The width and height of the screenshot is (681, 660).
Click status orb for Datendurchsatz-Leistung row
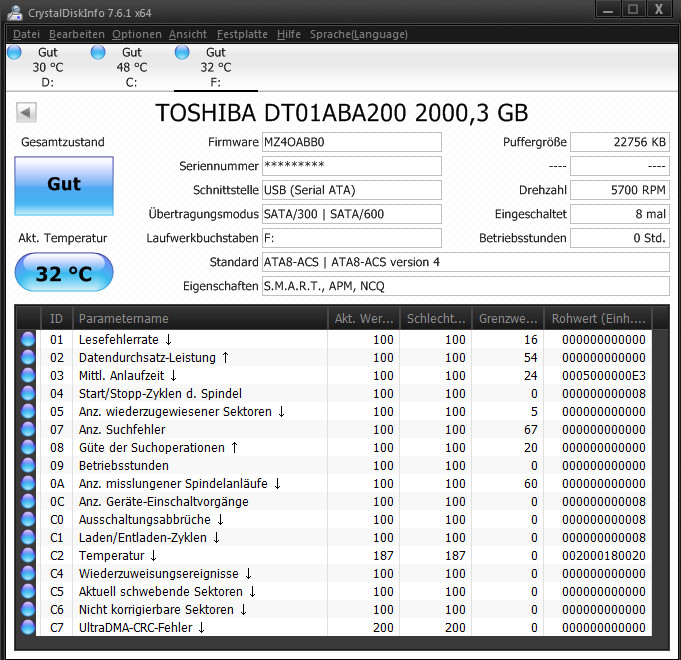pyautogui.click(x=28, y=357)
